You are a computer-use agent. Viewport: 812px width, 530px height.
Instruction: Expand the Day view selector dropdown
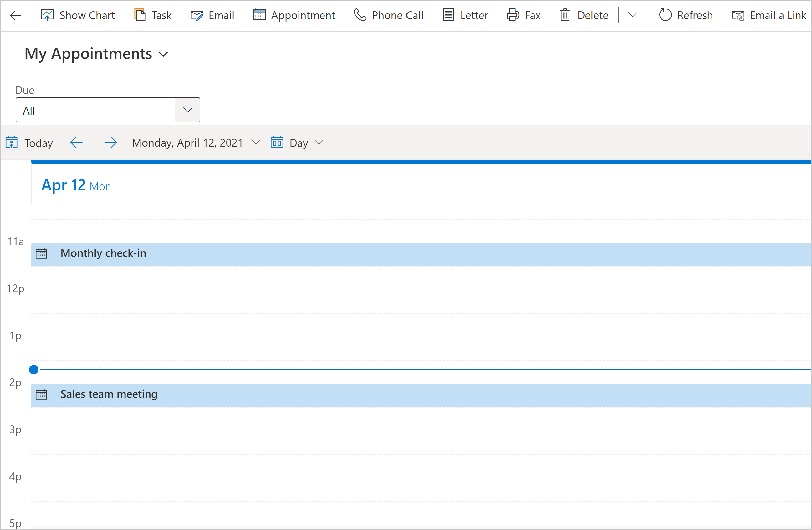tap(319, 143)
